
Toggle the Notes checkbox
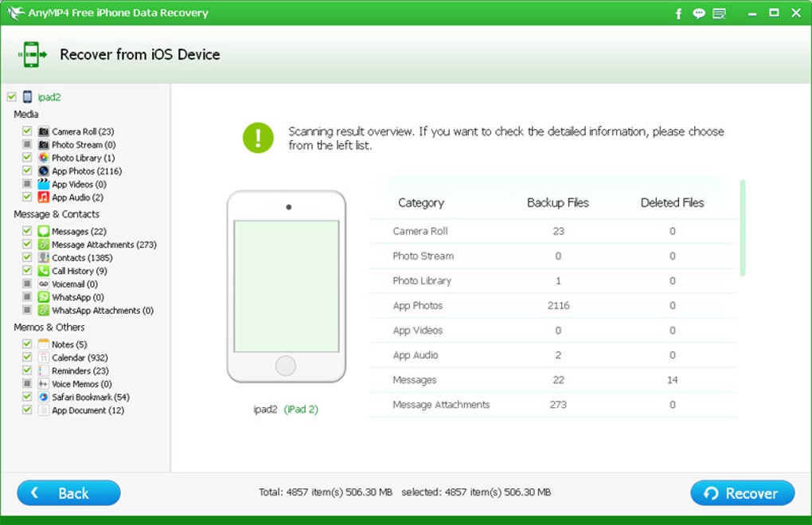pos(27,343)
